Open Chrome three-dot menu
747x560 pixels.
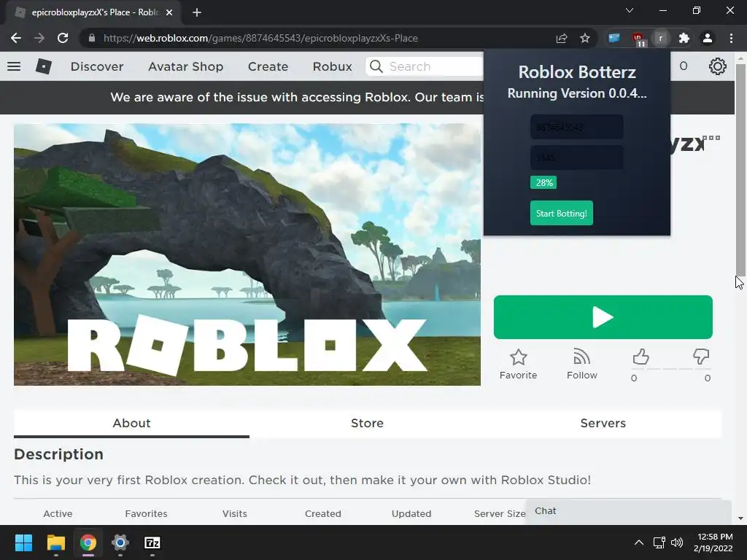[x=731, y=38]
